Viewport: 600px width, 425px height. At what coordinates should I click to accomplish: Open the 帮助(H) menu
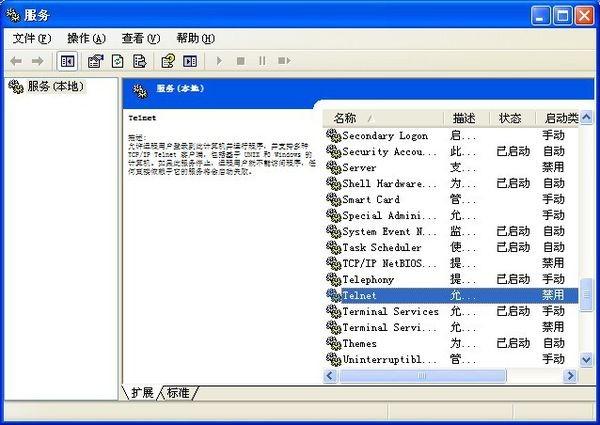tap(196, 38)
